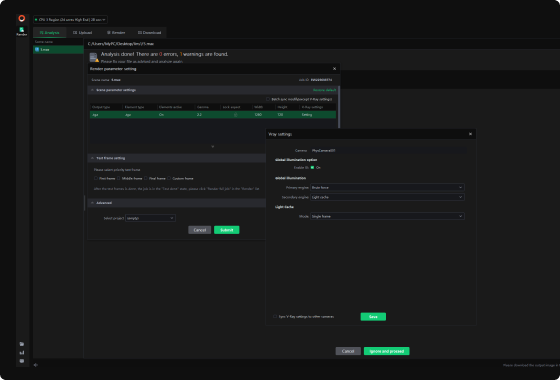560x380 pixels.
Task: Click the Submit button
Action: click(x=227, y=230)
